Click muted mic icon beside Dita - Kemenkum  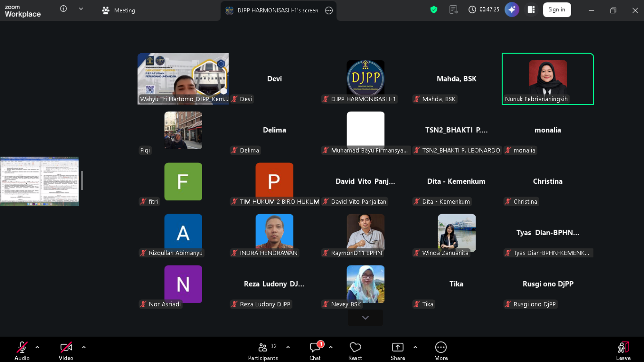click(x=417, y=201)
